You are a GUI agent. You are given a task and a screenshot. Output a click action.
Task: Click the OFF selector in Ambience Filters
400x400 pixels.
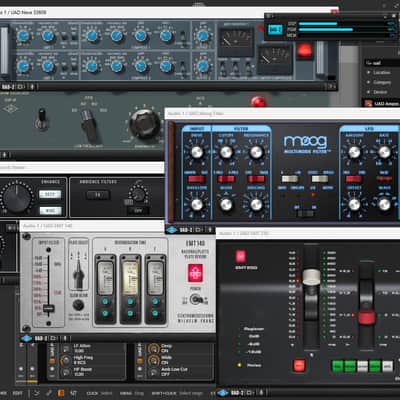[x=138, y=211]
